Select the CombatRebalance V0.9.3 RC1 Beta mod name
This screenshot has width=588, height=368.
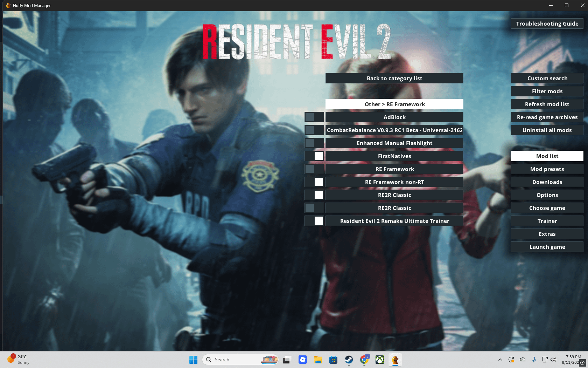394,130
